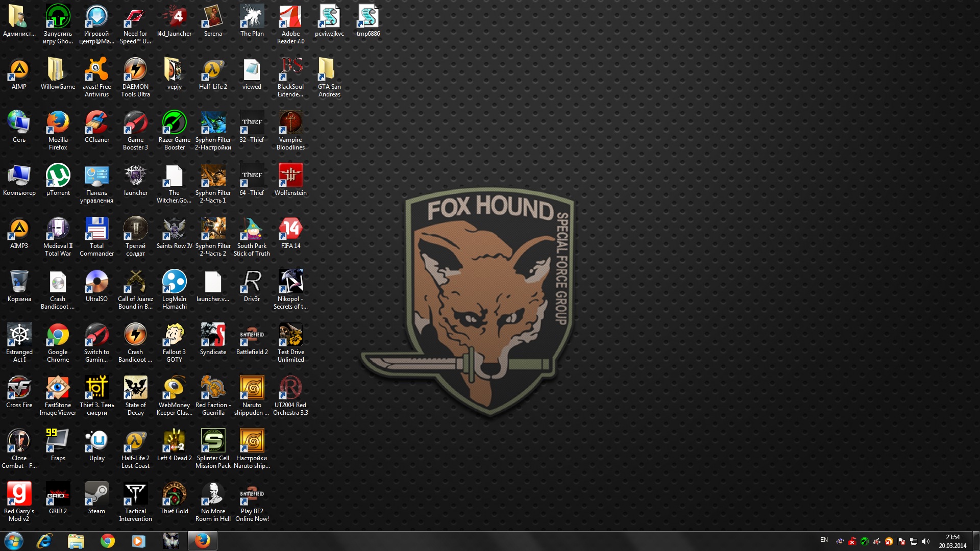Select the WillowGame folder
This screenshot has height=551, width=980.
click(x=58, y=73)
